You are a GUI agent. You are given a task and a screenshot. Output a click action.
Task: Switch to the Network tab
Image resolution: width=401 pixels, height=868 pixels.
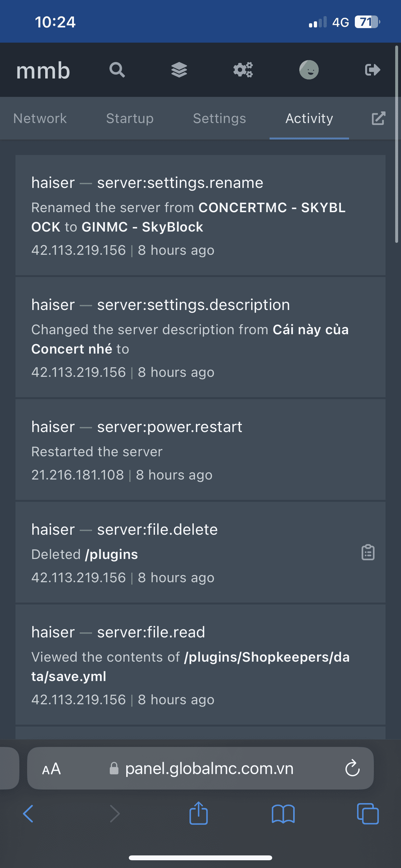40,119
